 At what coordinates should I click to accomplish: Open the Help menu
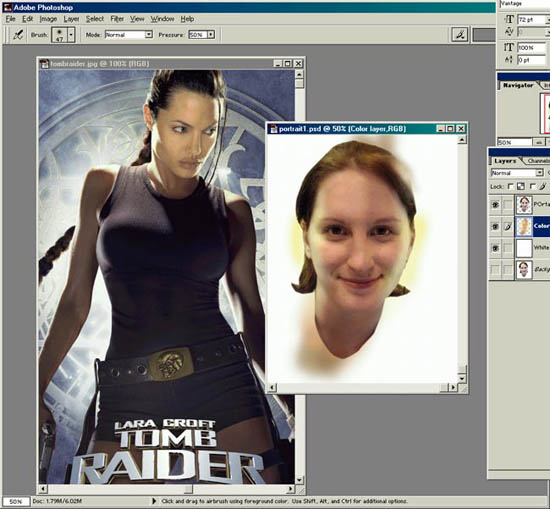coord(187,19)
